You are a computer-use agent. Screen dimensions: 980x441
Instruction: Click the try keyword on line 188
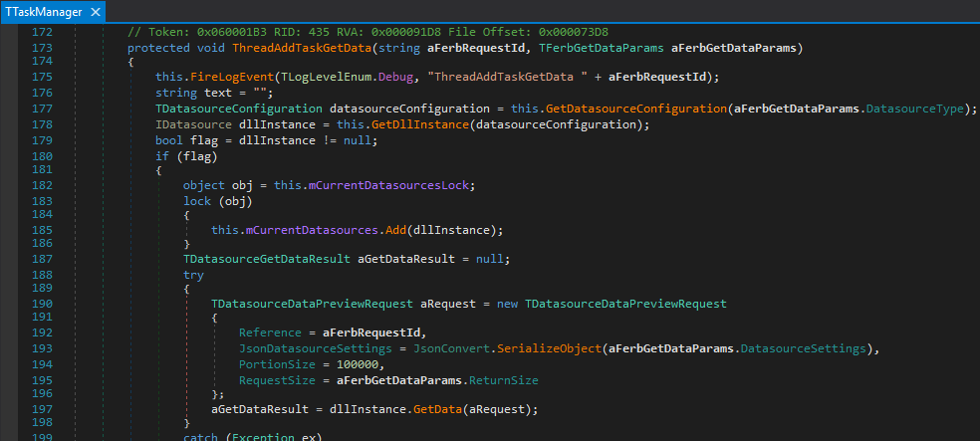click(193, 275)
